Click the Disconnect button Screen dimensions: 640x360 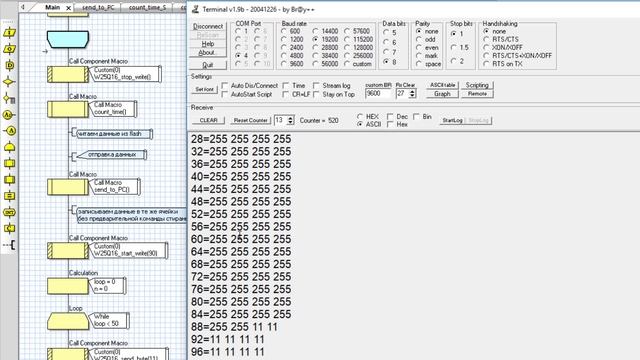point(208,26)
